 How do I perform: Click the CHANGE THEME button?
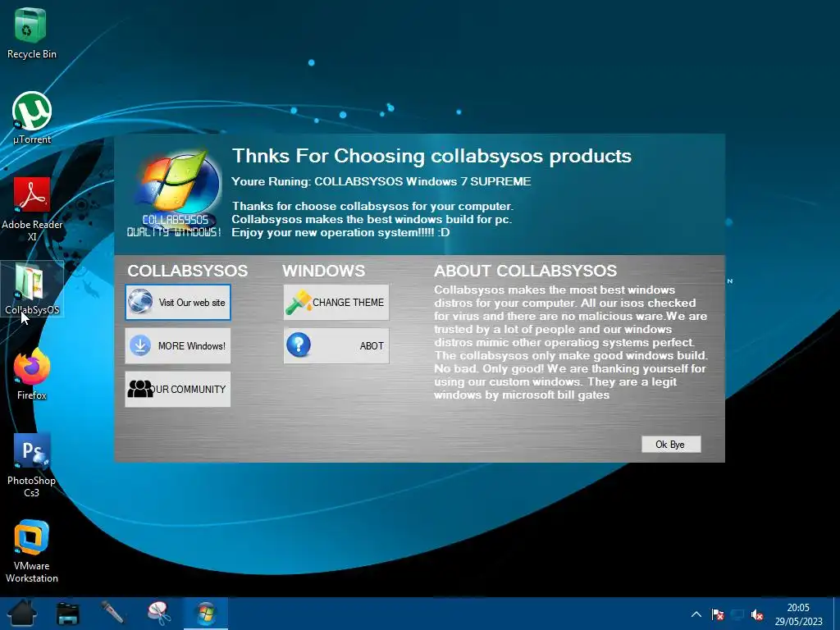336,302
